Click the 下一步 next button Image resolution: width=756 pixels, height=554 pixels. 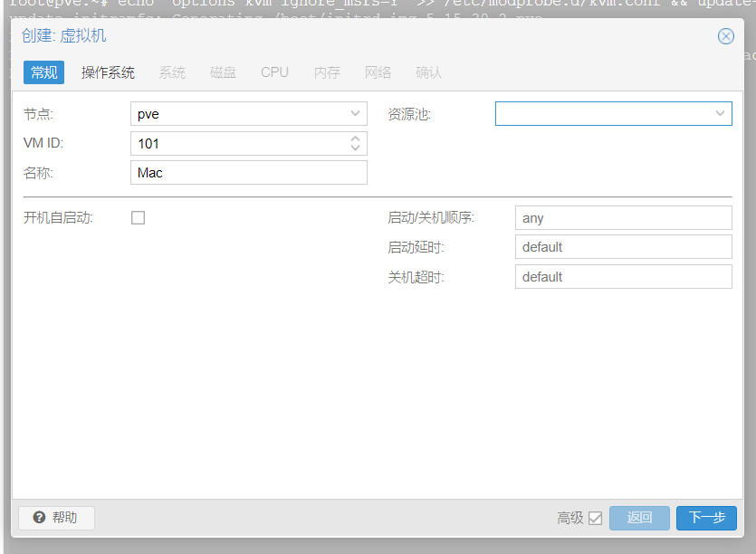coord(706,518)
